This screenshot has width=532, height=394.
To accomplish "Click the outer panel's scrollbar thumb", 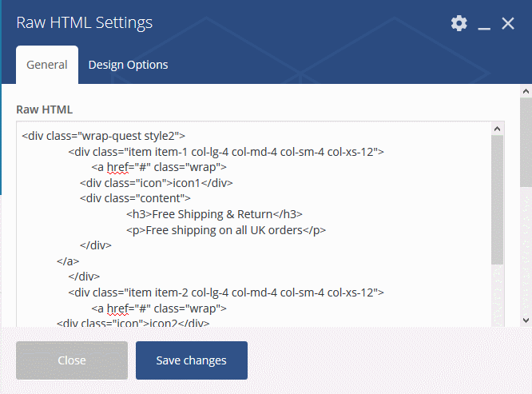I will (x=526, y=141).
